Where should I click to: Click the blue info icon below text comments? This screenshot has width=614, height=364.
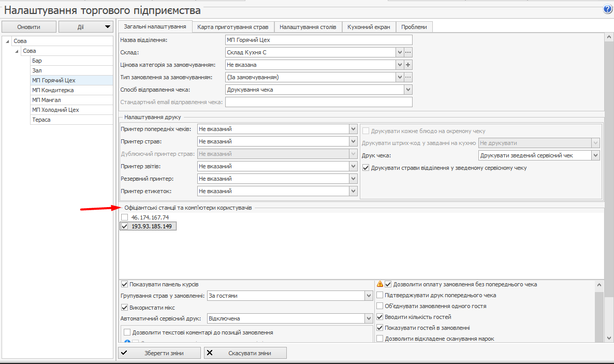click(x=127, y=342)
